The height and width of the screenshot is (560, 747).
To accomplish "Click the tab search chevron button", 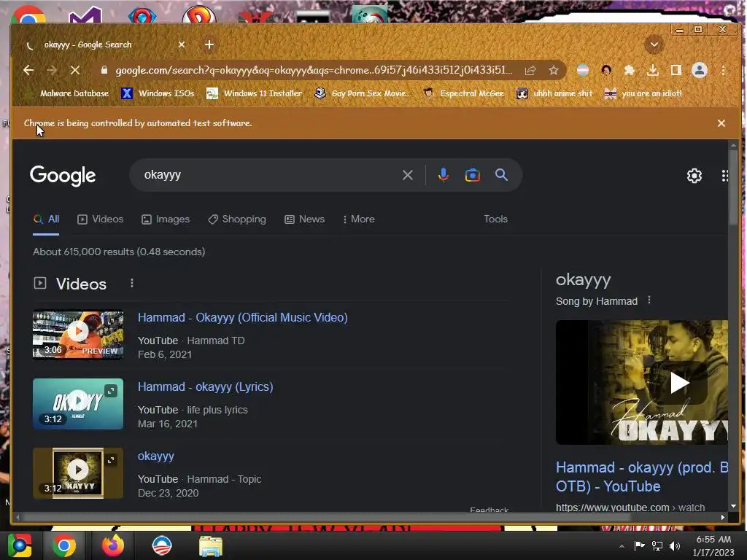I will (654, 44).
